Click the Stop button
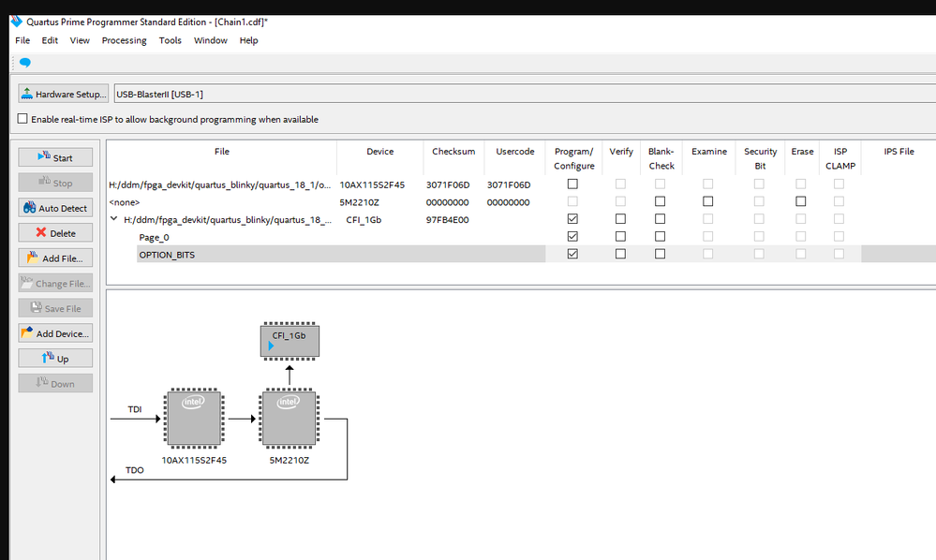The height and width of the screenshot is (560, 936). pos(55,183)
